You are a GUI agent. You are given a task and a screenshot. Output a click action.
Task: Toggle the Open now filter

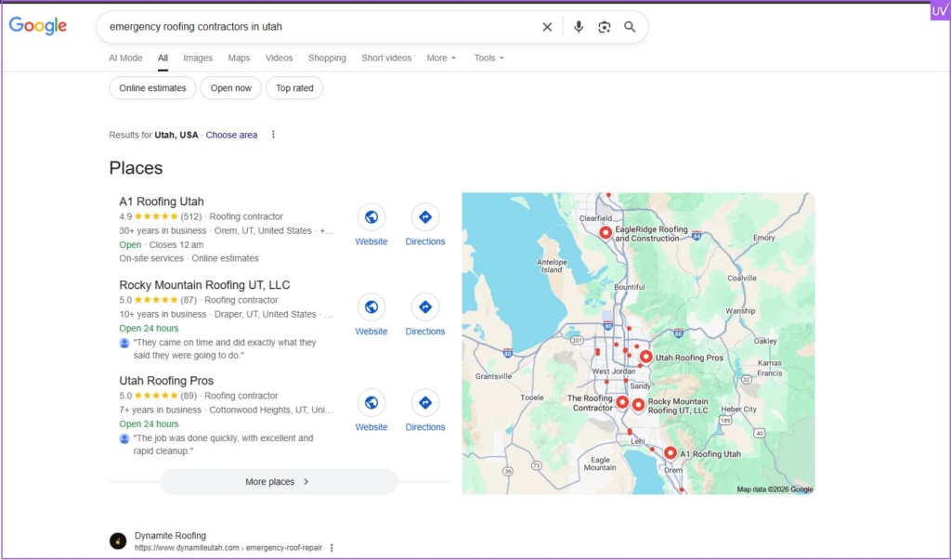pyautogui.click(x=230, y=88)
